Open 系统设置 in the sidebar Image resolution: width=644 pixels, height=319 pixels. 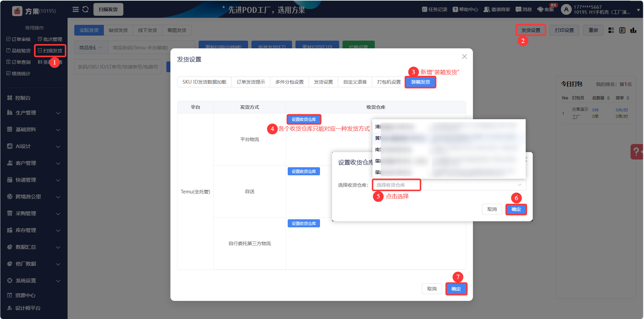[34, 281]
